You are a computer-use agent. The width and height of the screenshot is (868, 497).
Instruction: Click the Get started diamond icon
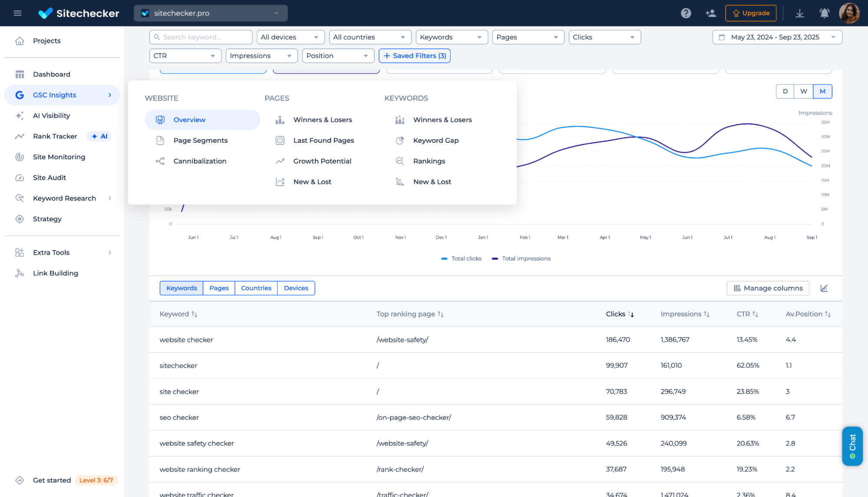(20, 480)
